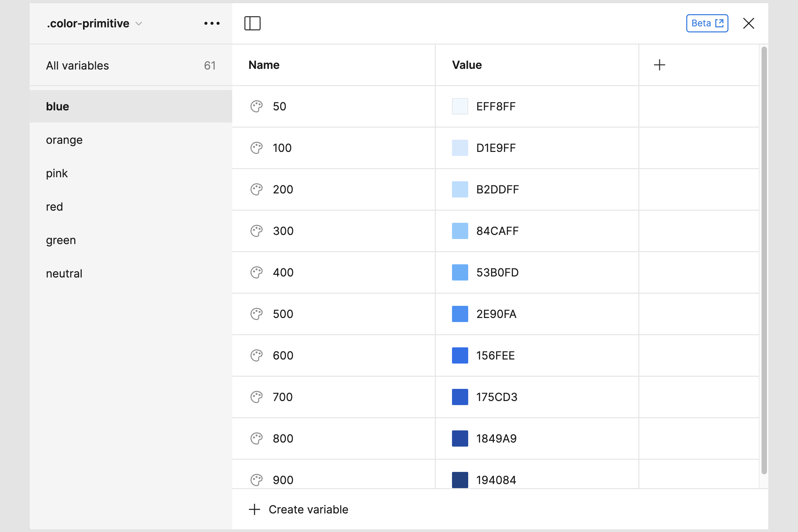This screenshot has width=798, height=532.
Task: Select the red group
Action: pyautogui.click(x=131, y=207)
